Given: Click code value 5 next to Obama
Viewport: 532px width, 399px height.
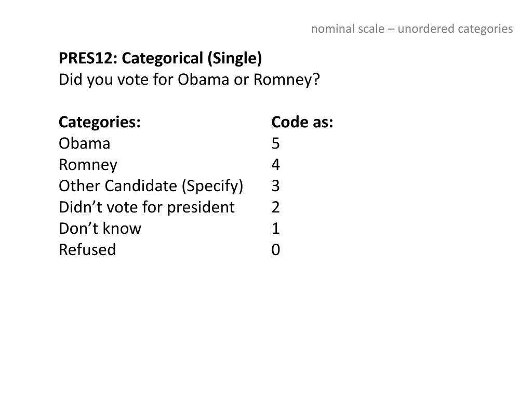Looking at the screenshot, I should click(275, 143).
